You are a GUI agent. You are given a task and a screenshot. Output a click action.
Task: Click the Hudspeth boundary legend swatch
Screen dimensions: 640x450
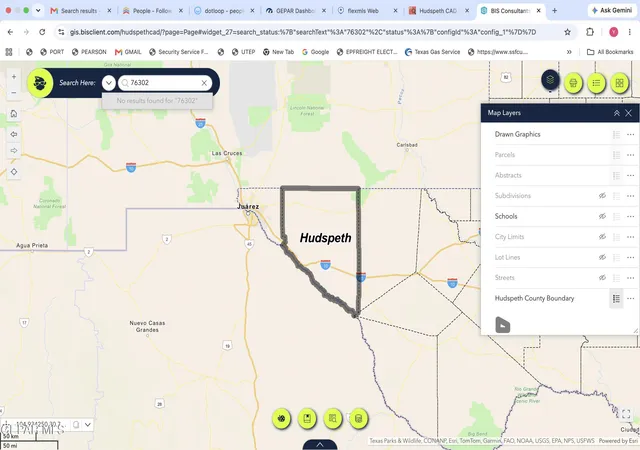pyautogui.click(x=503, y=325)
